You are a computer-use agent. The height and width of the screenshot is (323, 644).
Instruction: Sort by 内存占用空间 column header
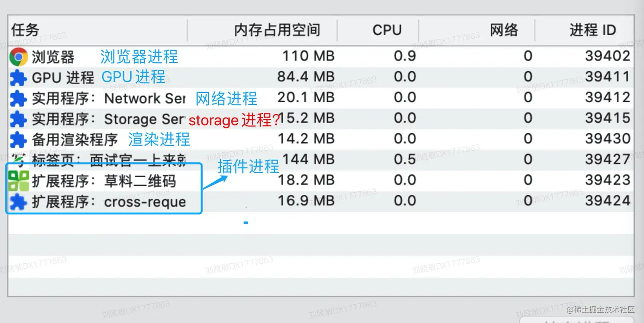tap(277, 30)
